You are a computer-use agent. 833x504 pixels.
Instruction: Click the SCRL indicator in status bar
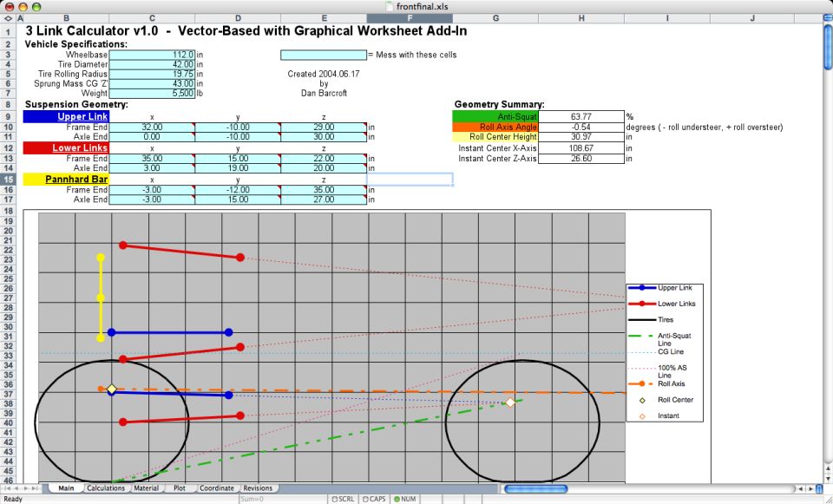tap(343, 499)
